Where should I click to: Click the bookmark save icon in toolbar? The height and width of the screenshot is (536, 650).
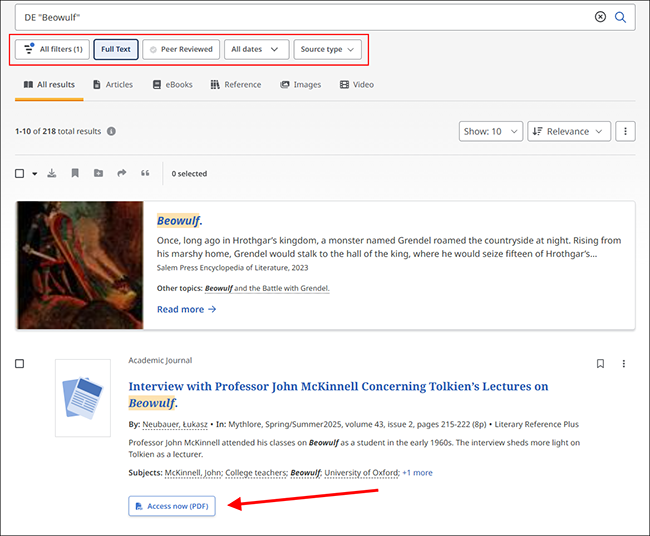point(75,173)
